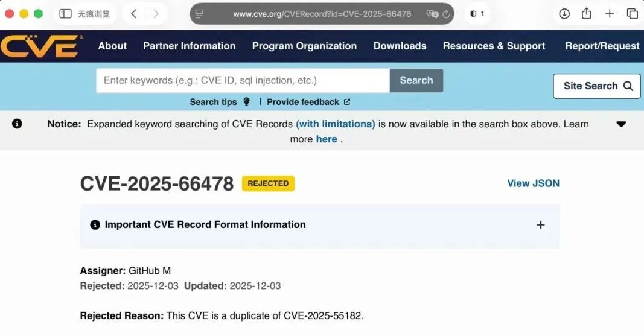
Task: Open the Safari downloads icon
Action: point(564,14)
